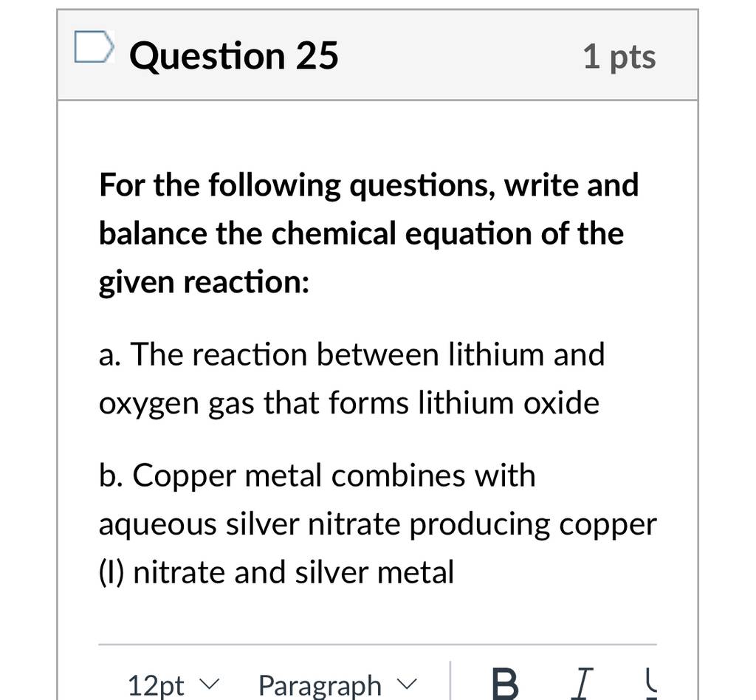Click the '(I) nitrate and silver metal' line
Image resolution: width=756 pixels, height=700 pixels.
point(276,573)
